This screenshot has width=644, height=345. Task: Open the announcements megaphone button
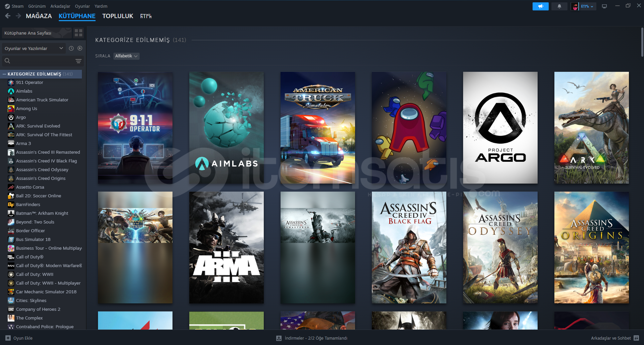click(x=541, y=6)
